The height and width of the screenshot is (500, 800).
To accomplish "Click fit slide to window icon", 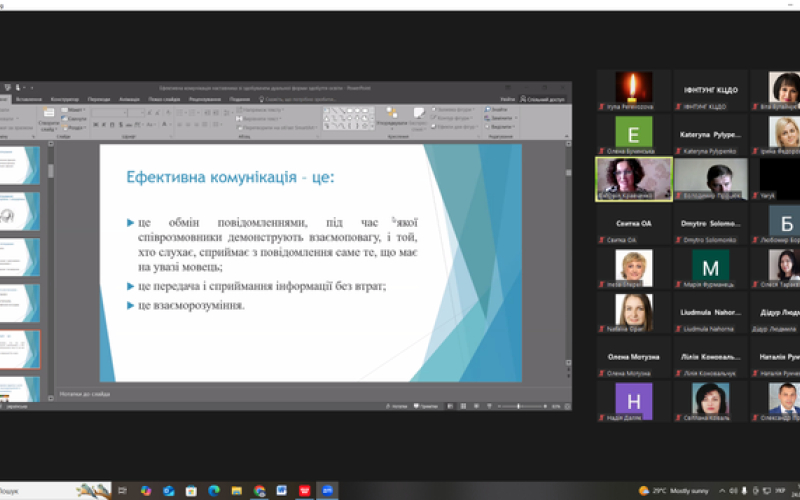I will pos(567,407).
